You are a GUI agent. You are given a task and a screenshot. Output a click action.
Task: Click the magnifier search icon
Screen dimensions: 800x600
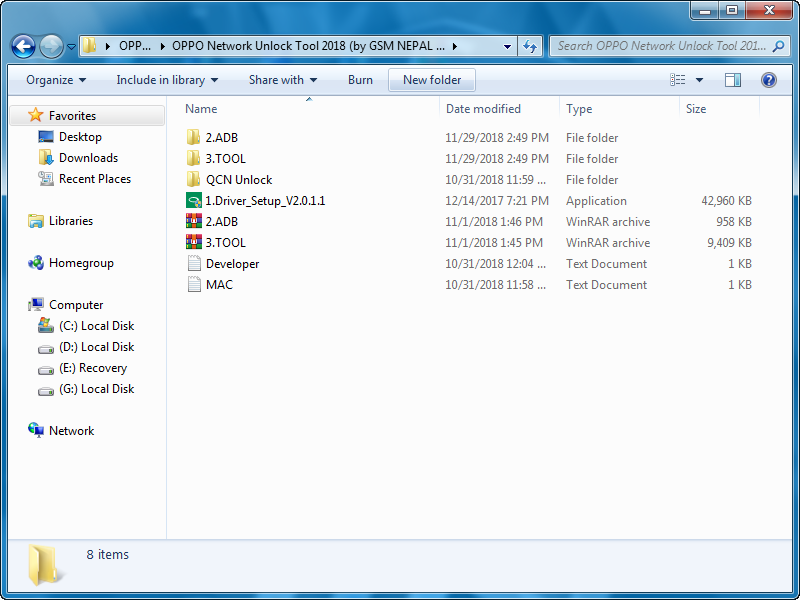tap(778, 46)
